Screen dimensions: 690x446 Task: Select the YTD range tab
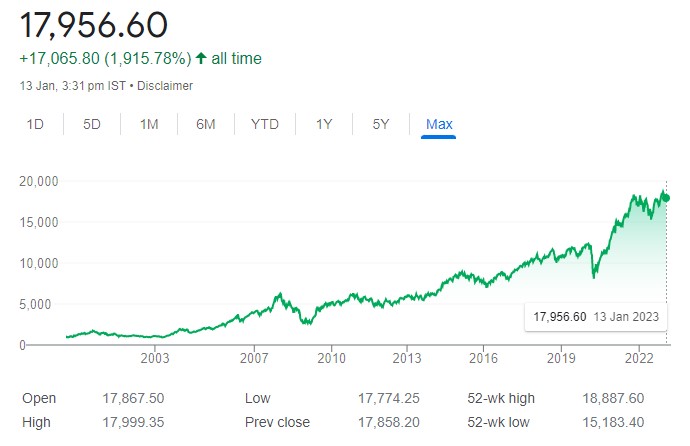coord(264,124)
